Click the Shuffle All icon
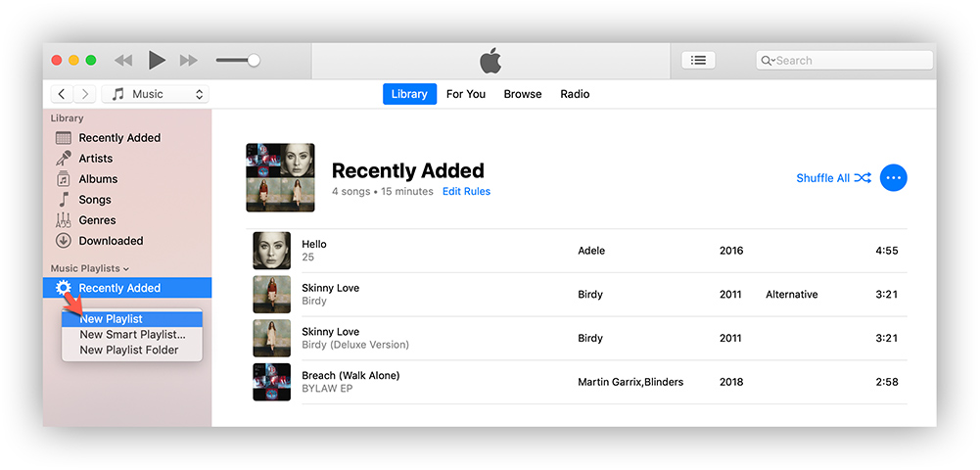Viewport: 980px width, 470px height. (x=862, y=178)
